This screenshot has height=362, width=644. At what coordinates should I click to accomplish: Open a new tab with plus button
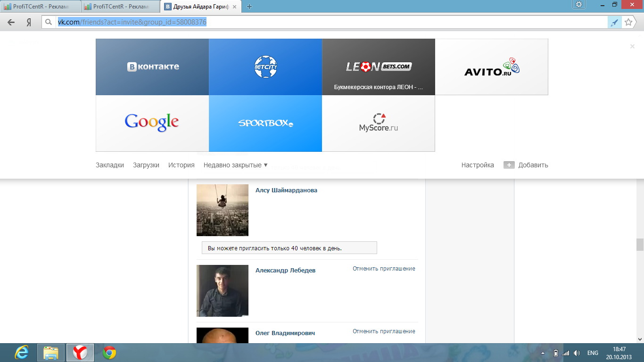pyautogui.click(x=249, y=7)
